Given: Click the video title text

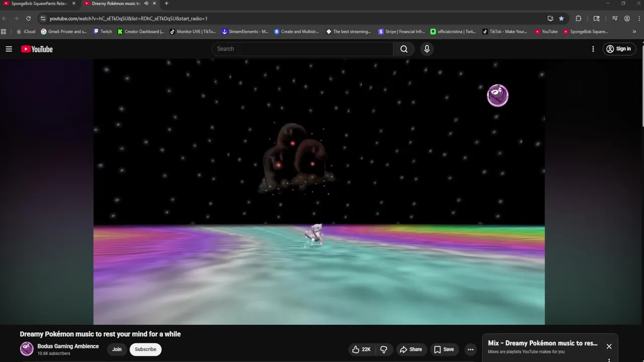Looking at the screenshot, I should (100, 334).
